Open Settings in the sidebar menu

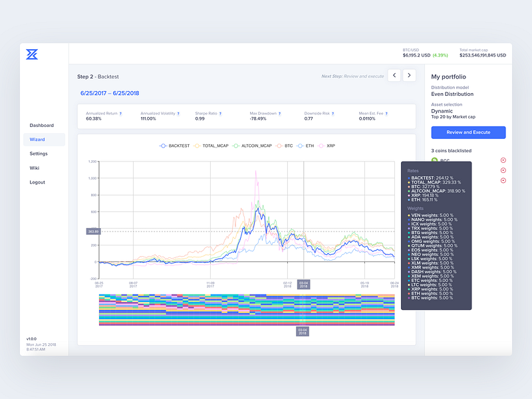coord(39,154)
